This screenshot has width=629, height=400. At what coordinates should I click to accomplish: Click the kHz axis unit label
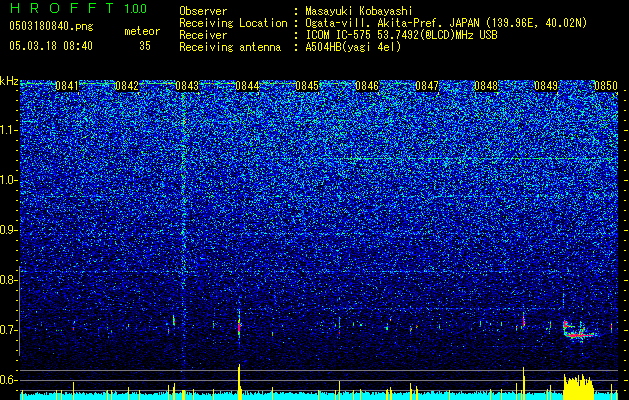[x=9, y=81]
